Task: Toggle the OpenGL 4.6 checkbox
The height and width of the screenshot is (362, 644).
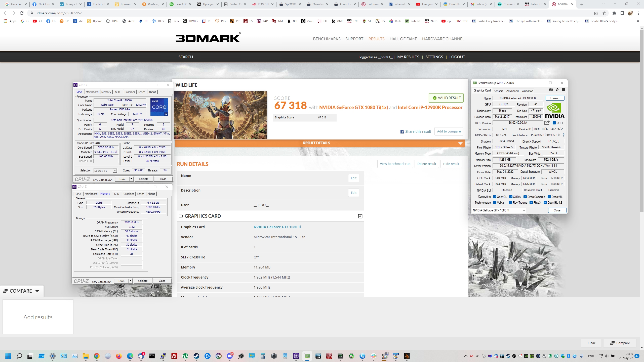Action: pyautogui.click(x=545, y=203)
